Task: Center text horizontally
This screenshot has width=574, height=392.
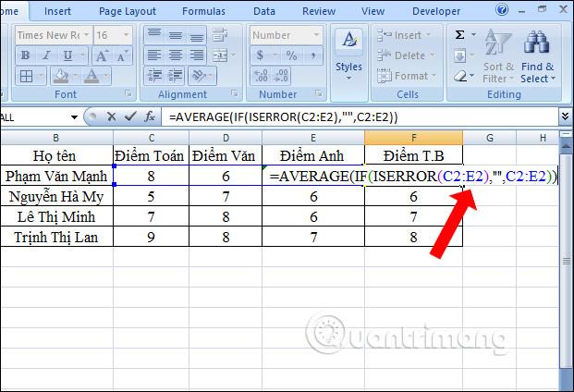Action: click(176, 55)
